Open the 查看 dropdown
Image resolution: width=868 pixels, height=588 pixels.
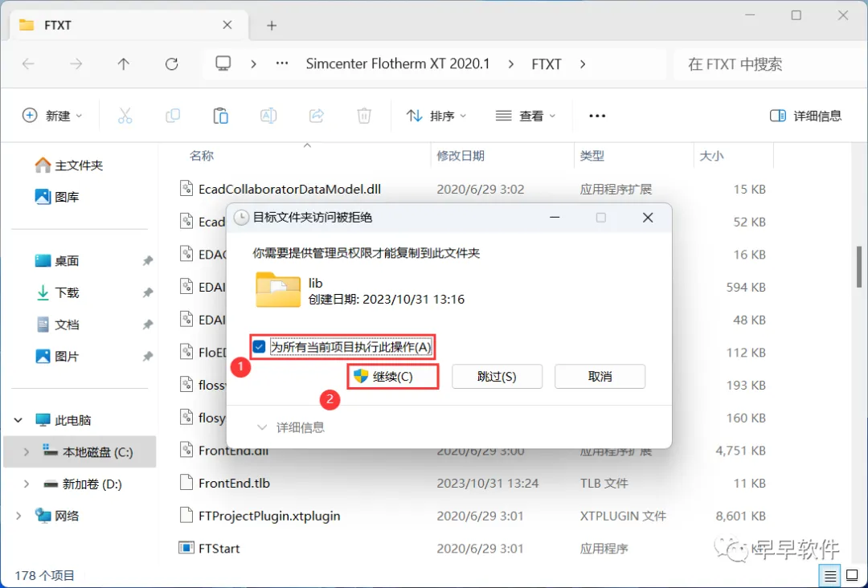click(x=526, y=116)
